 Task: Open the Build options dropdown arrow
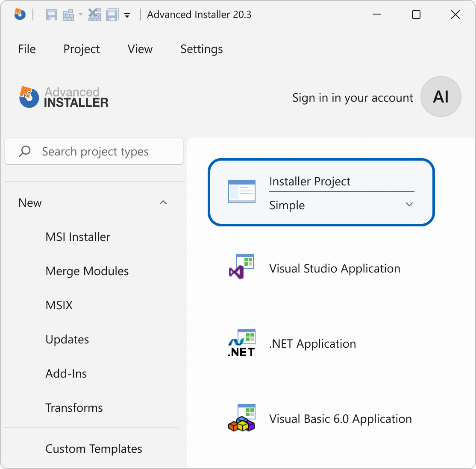coord(80,14)
